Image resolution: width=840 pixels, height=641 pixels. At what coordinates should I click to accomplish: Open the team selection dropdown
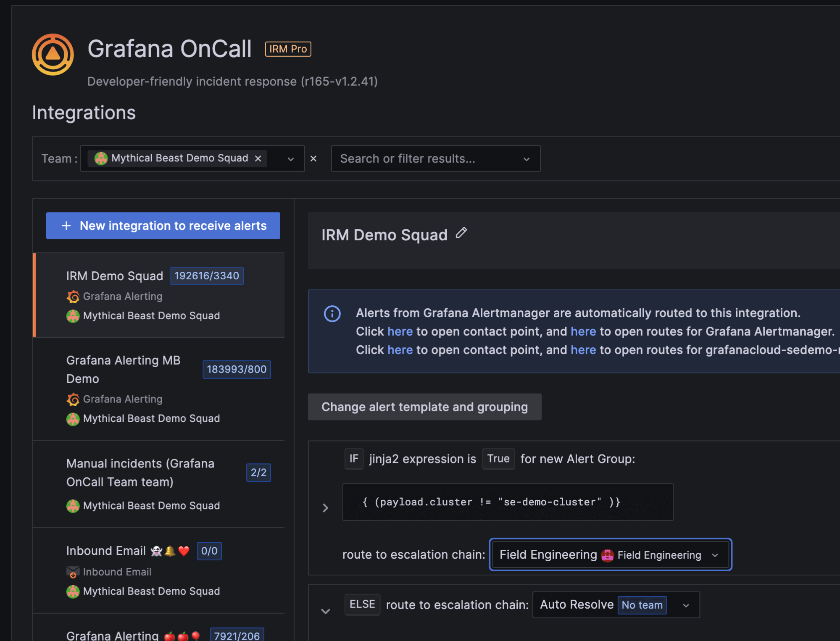coord(290,159)
